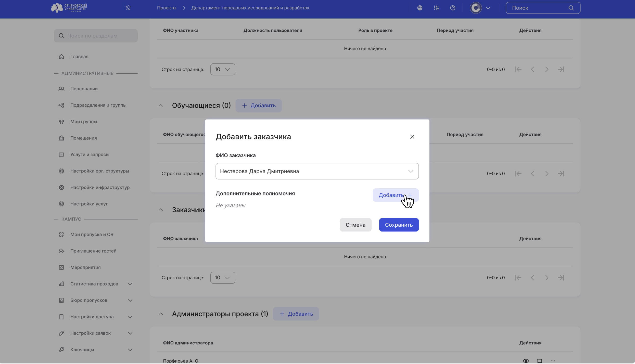This screenshot has width=635, height=364.
Task: Open the sliders settings icon in header
Action: pyautogui.click(x=436, y=8)
